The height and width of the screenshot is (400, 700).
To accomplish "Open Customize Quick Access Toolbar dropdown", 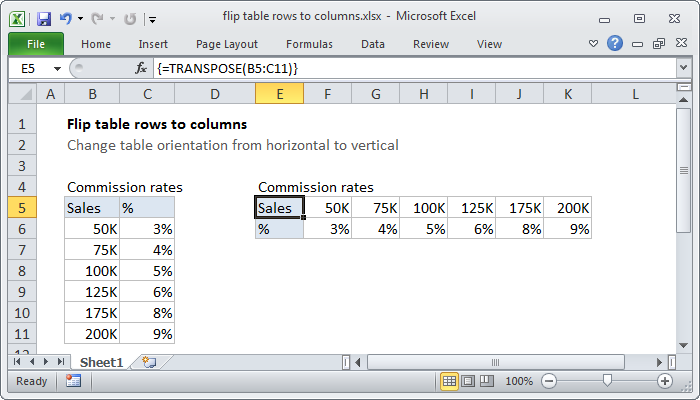I will (x=151, y=18).
